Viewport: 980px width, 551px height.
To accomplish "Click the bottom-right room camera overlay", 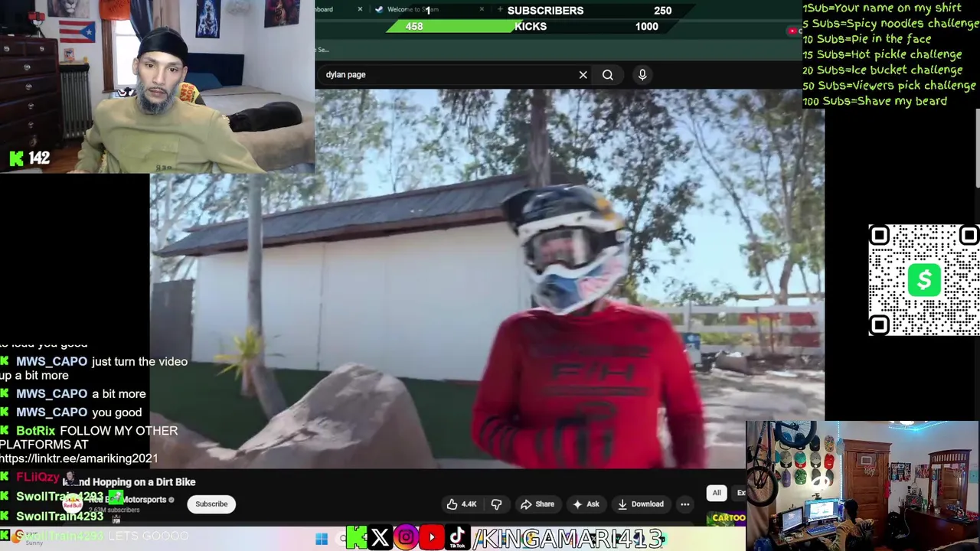I will 863,485.
